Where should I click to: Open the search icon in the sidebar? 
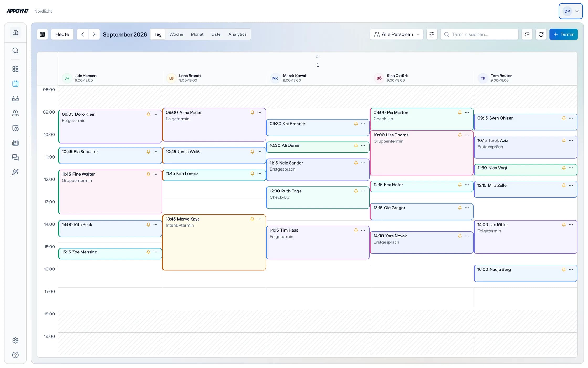click(x=15, y=50)
